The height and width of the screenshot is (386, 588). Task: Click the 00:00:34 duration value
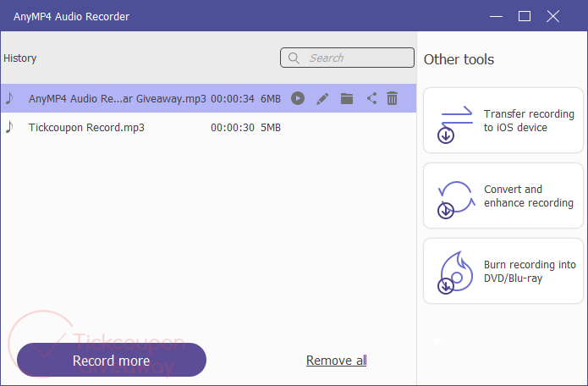tap(233, 99)
